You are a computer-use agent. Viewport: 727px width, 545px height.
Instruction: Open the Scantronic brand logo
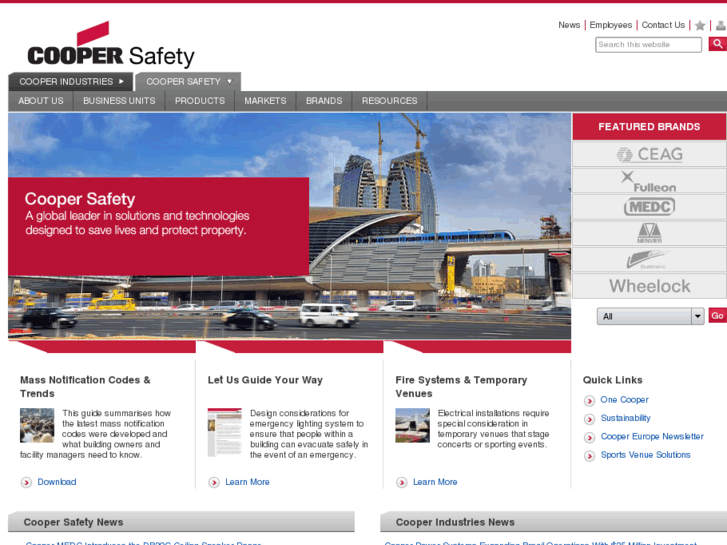coord(649,259)
